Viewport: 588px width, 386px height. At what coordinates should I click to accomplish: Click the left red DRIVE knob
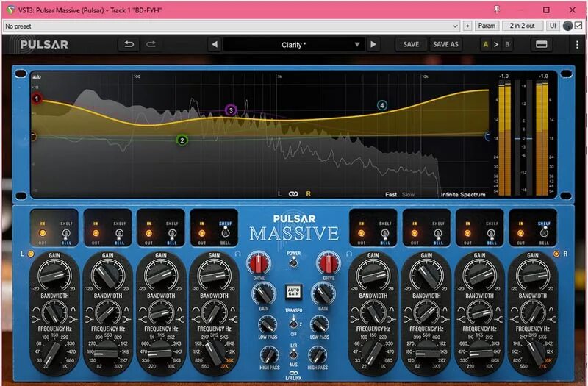tap(259, 263)
